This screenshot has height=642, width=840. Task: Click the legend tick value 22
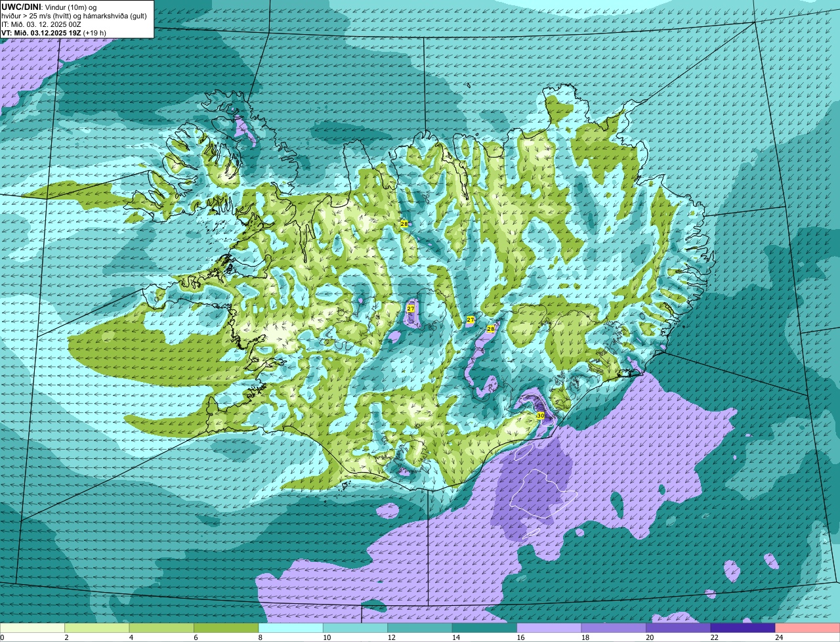pos(713,637)
